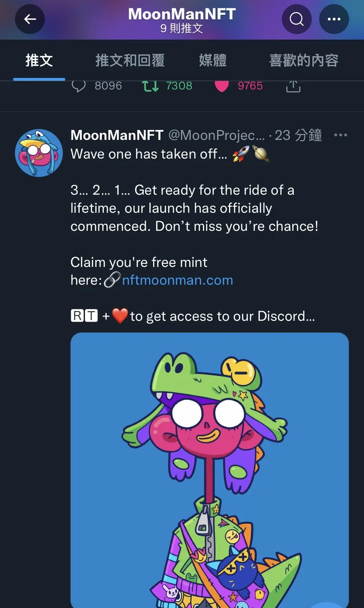
Task: Toggle the heart like showing 9765
Action: point(222,86)
